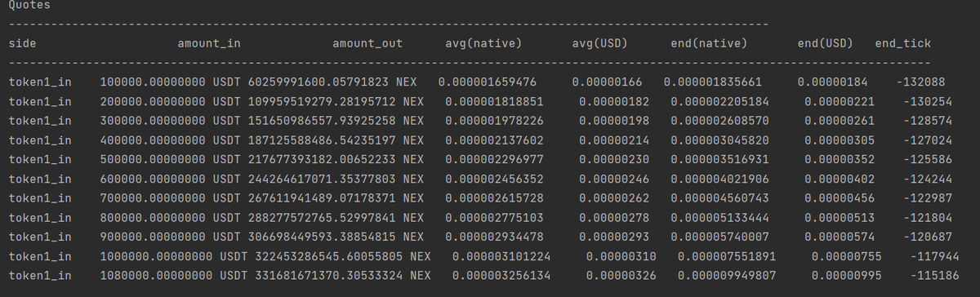Click 244264617071.35377803 NEX amount_out value

(x=336, y=179)
